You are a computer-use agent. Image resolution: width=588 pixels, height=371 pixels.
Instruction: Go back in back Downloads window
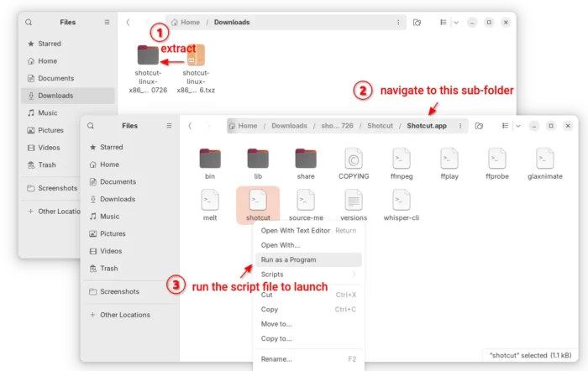(128, 23)
